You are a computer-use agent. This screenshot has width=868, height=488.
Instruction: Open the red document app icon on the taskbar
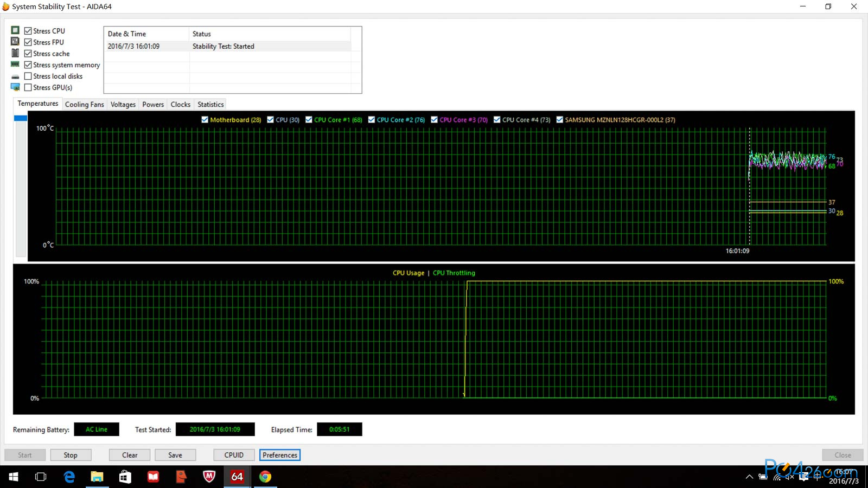coord(181,477)
